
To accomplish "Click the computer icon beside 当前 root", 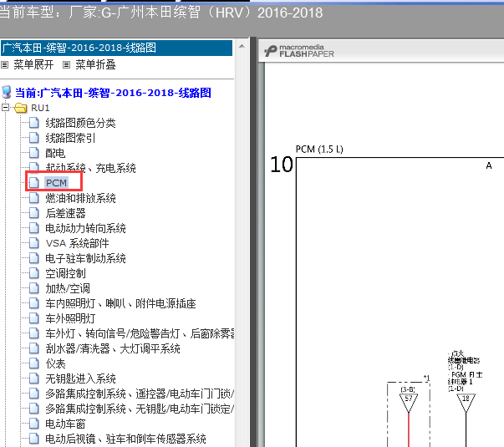I will click(7, 92).
